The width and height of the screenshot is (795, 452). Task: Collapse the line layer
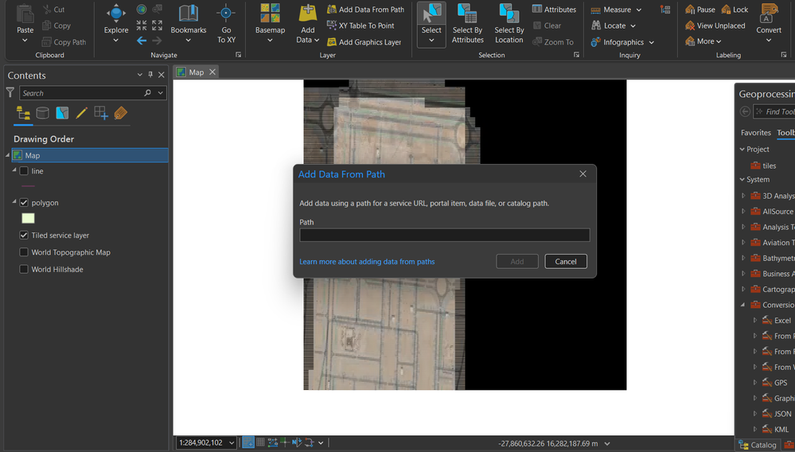click(x=14, y=170)
